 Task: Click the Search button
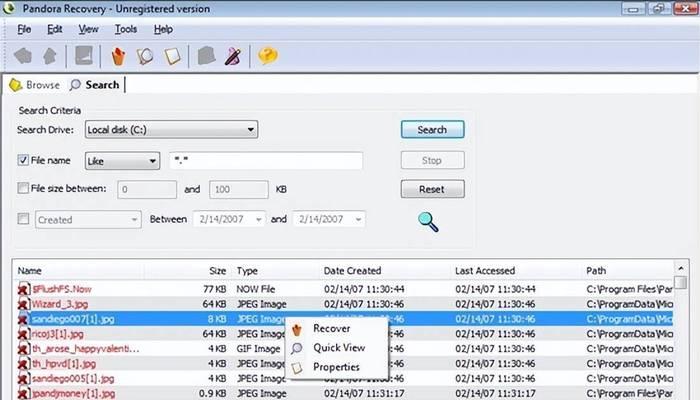[x=433, y=129]
